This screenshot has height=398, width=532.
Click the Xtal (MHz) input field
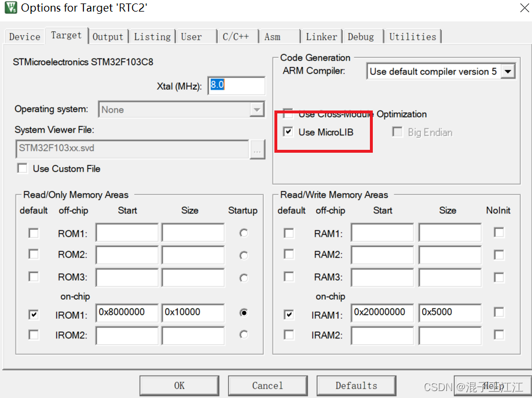[236, 86]
